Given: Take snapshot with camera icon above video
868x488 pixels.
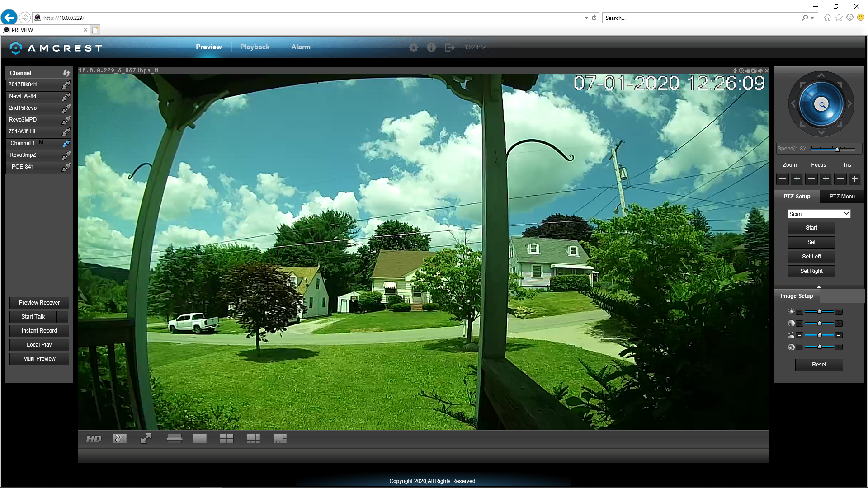Looking at the screenshot, I should coord(754,70).
